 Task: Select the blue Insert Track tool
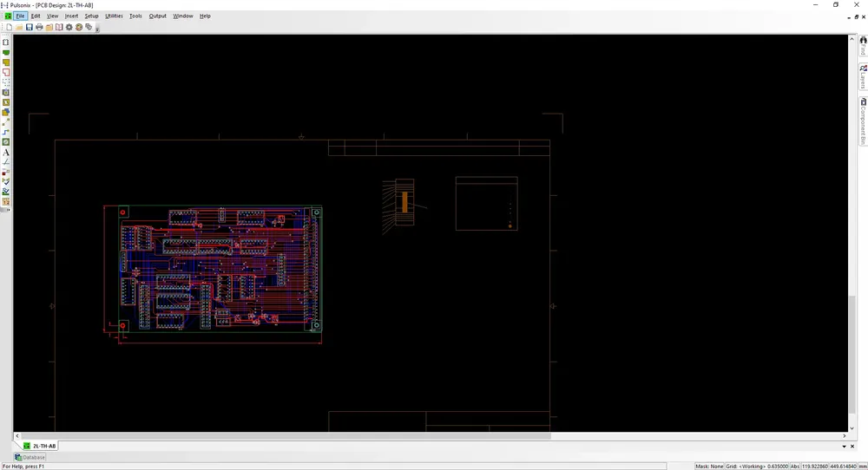(6, 132)
